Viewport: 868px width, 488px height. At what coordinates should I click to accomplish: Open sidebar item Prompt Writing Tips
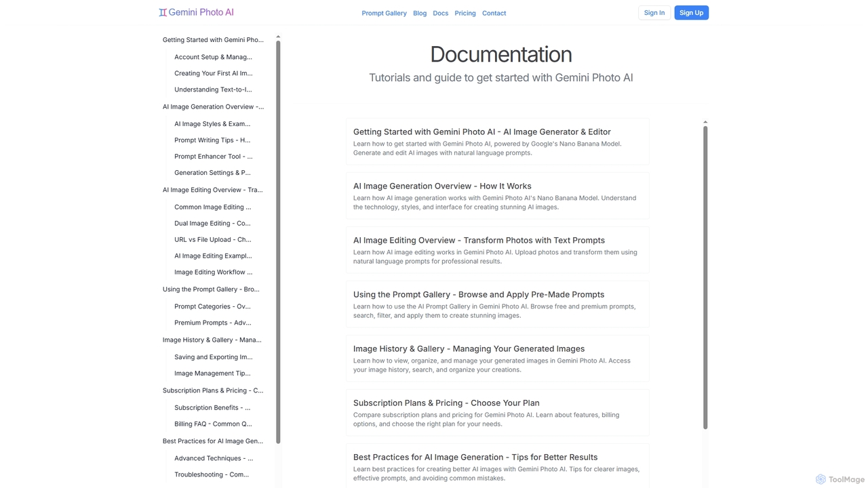click(x=212, y=140)
